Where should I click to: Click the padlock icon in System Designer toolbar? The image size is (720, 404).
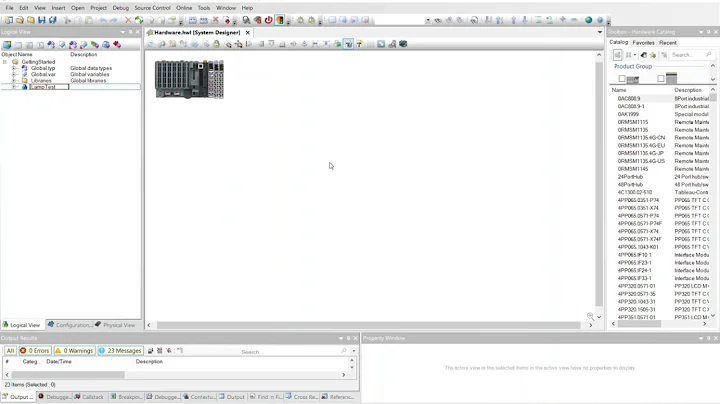point(216,44)
